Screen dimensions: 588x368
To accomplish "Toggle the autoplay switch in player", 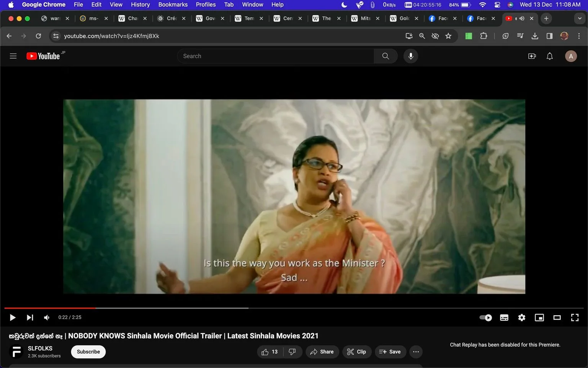I will pyautogui.click(x=486, y=317).
